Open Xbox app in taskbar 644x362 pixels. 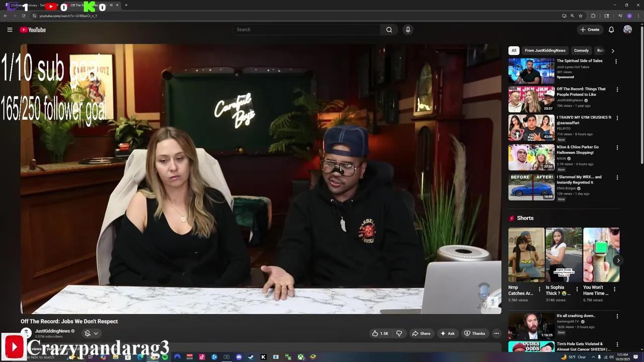[x=300, y=357]
